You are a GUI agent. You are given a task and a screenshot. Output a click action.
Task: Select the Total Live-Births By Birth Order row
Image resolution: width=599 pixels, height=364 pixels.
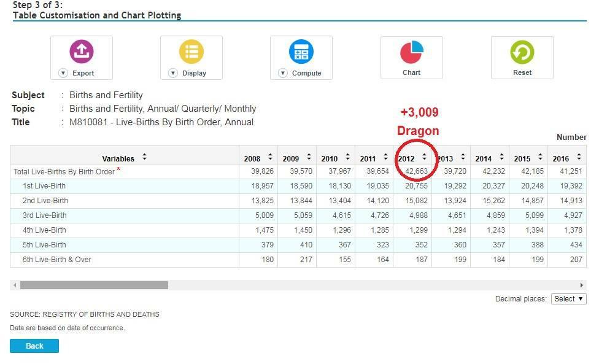click(298, 171)
